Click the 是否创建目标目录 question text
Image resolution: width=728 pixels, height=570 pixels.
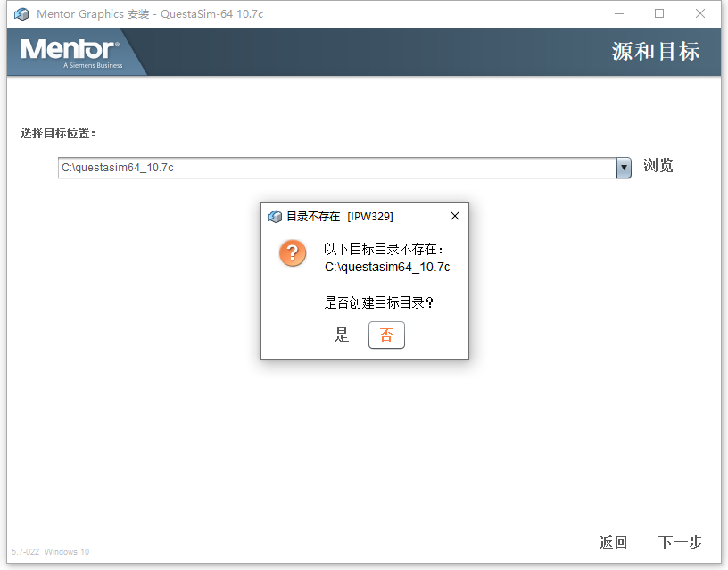pyautogui.click(x=379, y=302)
